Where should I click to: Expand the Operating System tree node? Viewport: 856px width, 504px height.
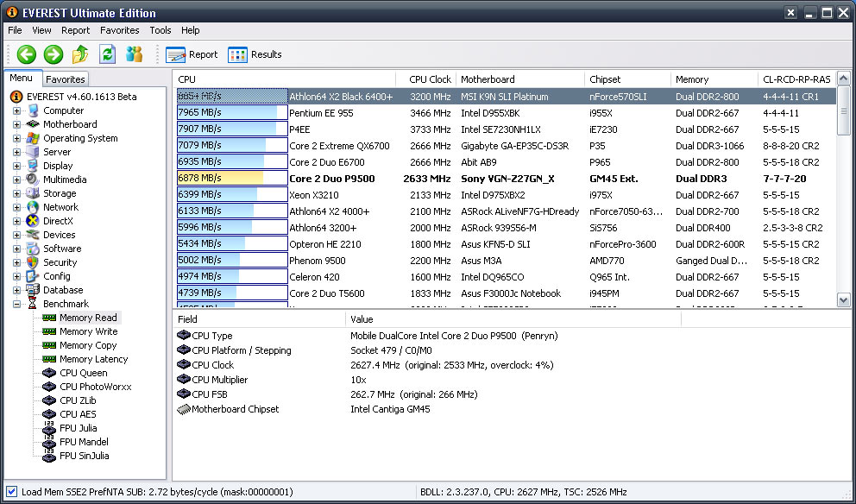[x=16, y=138]
